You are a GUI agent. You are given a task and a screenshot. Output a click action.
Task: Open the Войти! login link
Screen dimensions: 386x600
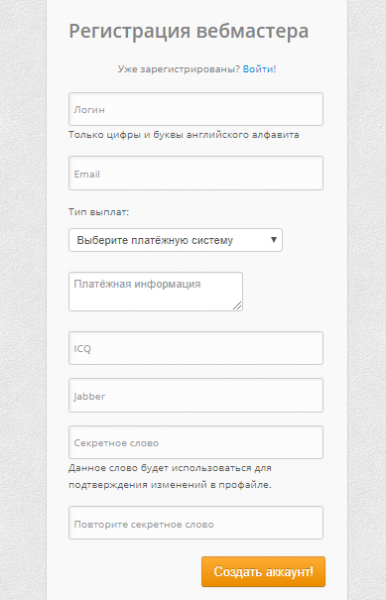259,69
